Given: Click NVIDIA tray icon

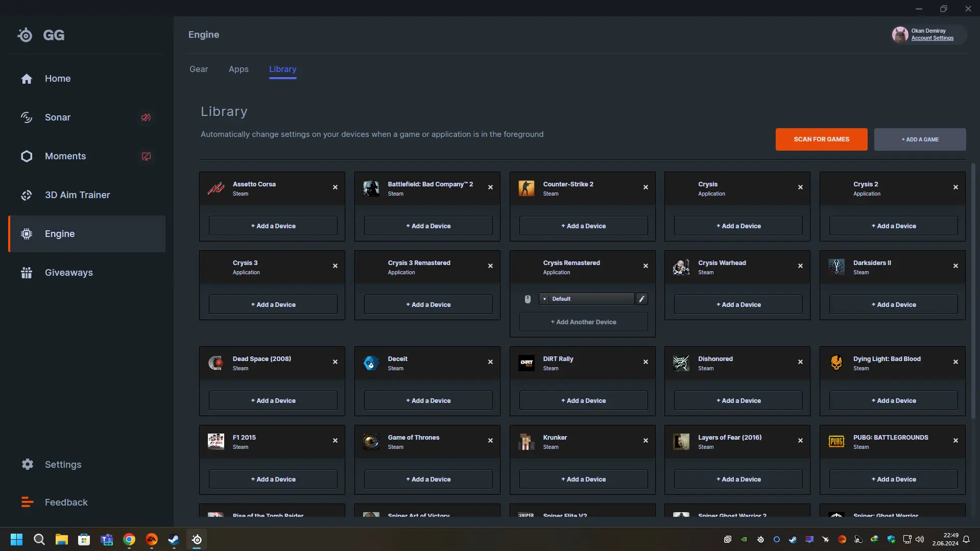Looking at the screenshot, I should 744,539.
